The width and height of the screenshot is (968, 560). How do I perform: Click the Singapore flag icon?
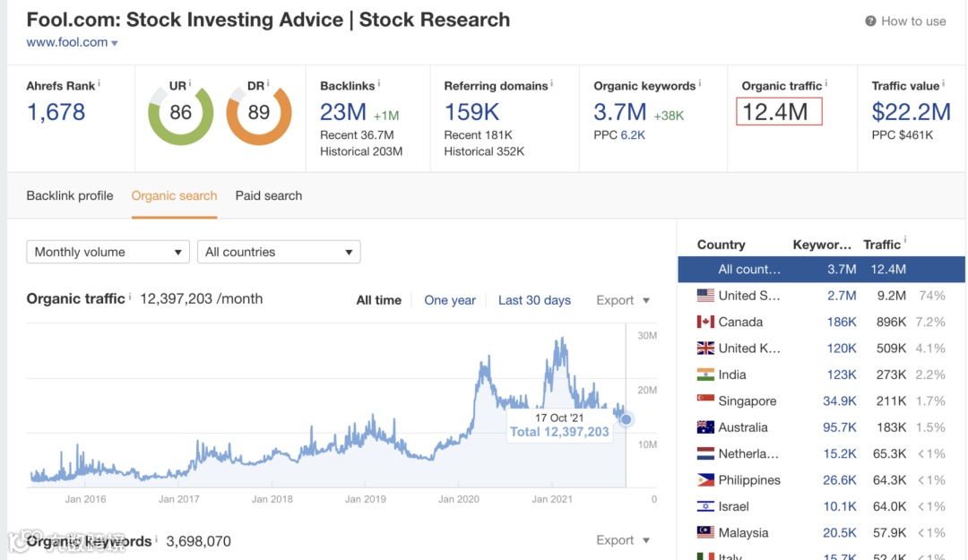[x=705, y=400]
